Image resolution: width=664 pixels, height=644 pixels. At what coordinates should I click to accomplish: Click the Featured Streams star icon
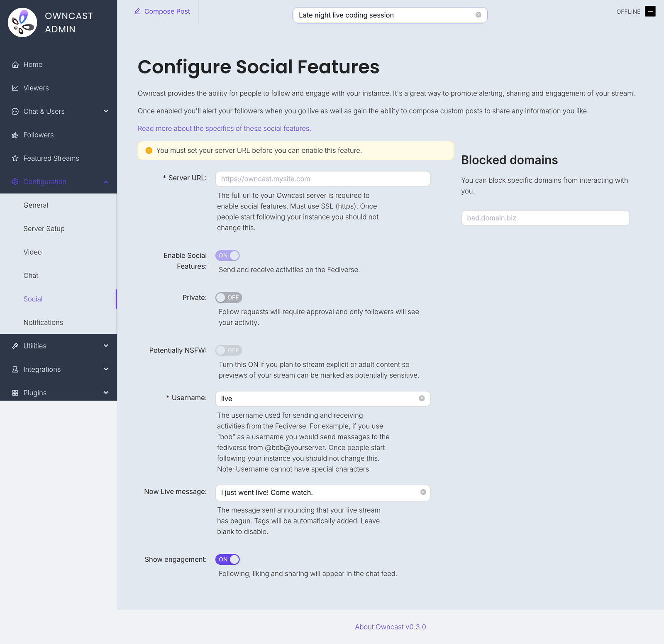pos(15,158)
